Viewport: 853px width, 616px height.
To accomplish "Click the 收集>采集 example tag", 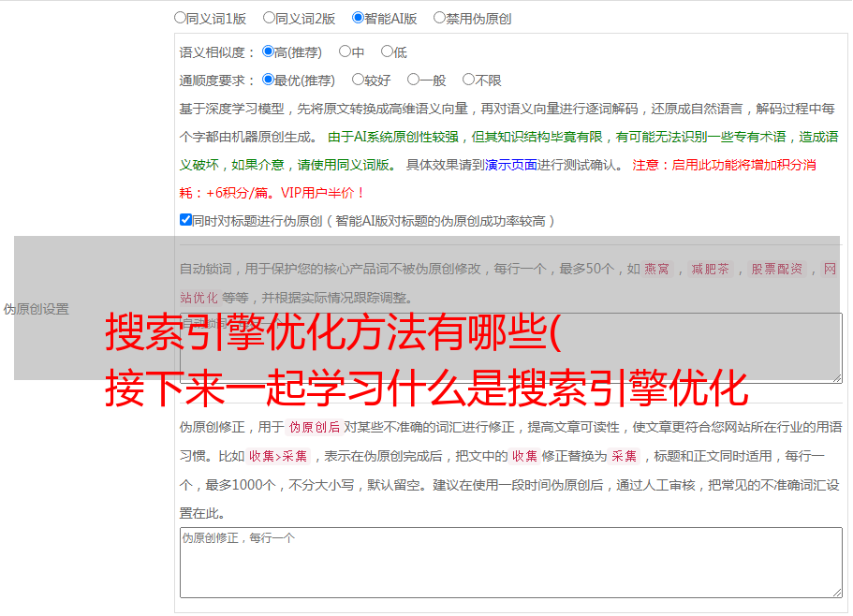I will [278, 456].
